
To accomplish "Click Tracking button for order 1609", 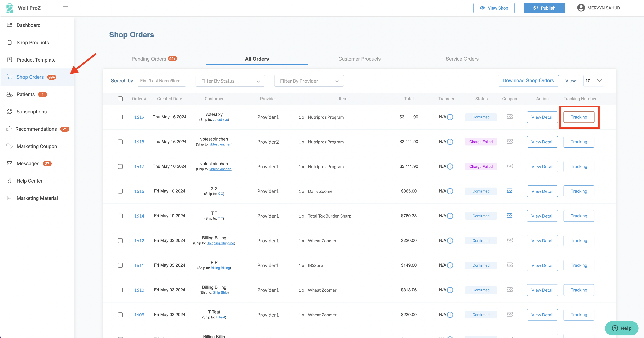I will point(579,315).
